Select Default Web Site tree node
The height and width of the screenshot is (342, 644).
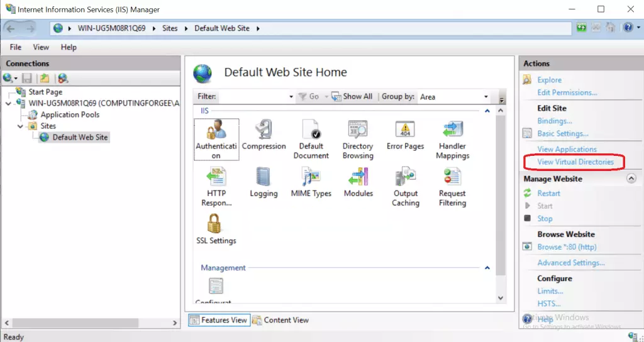click(x=80, y=137)
